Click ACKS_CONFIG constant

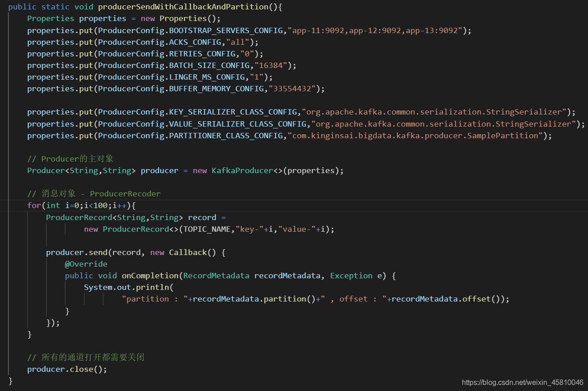coord(195,42)
